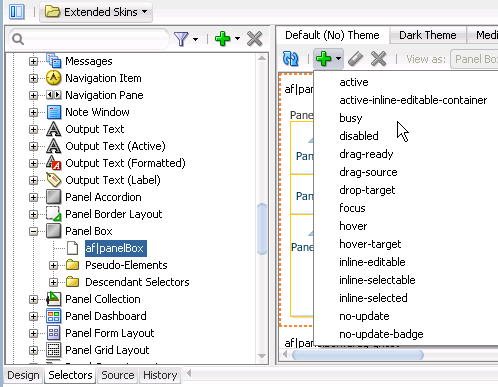
Task: Click the Output Text (Active) icon
Action: click(53, 146)
